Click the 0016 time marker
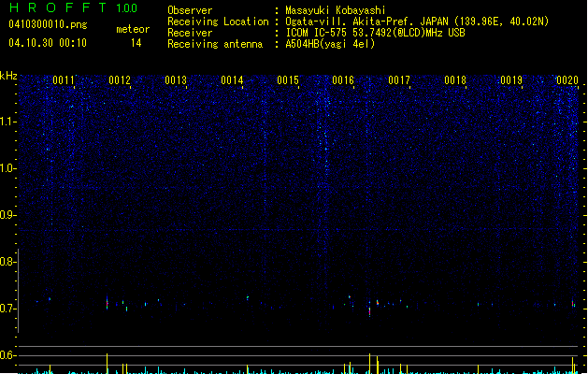This screenshot has height=374, width=588. click(x=343, y=80)
